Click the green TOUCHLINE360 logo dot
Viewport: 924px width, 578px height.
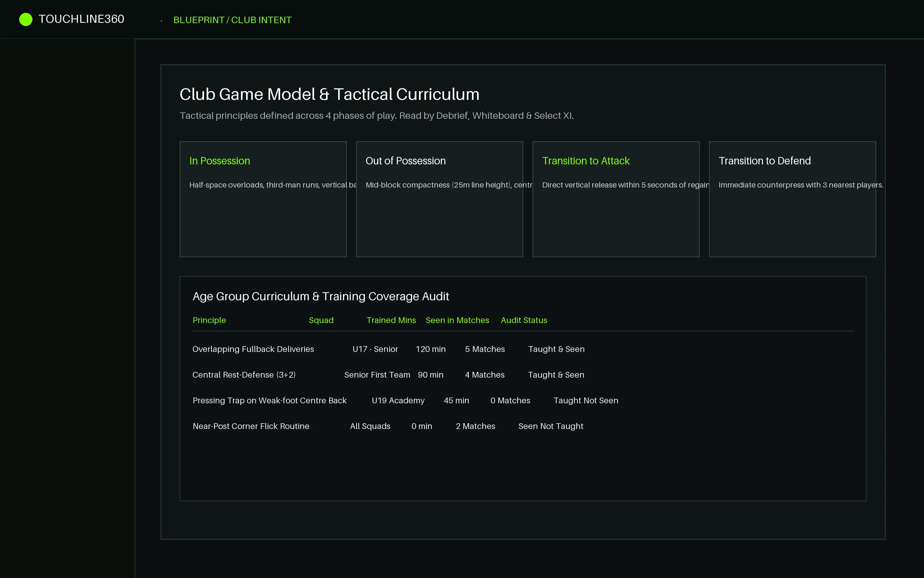point(26,19)
